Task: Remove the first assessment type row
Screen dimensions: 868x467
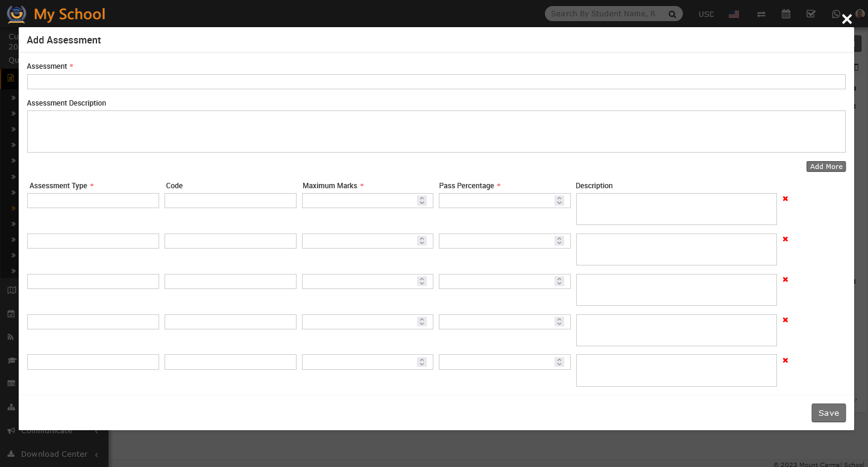Action: point(785,199)
